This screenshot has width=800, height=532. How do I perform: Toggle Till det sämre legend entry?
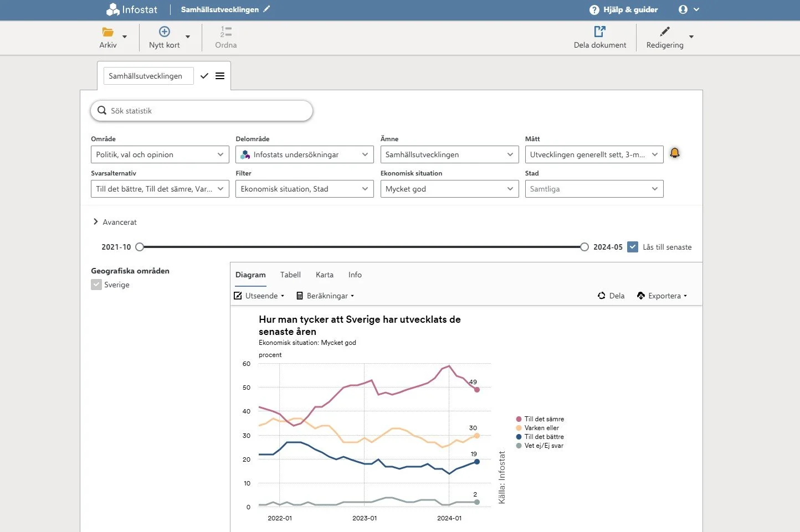[540, 419]
